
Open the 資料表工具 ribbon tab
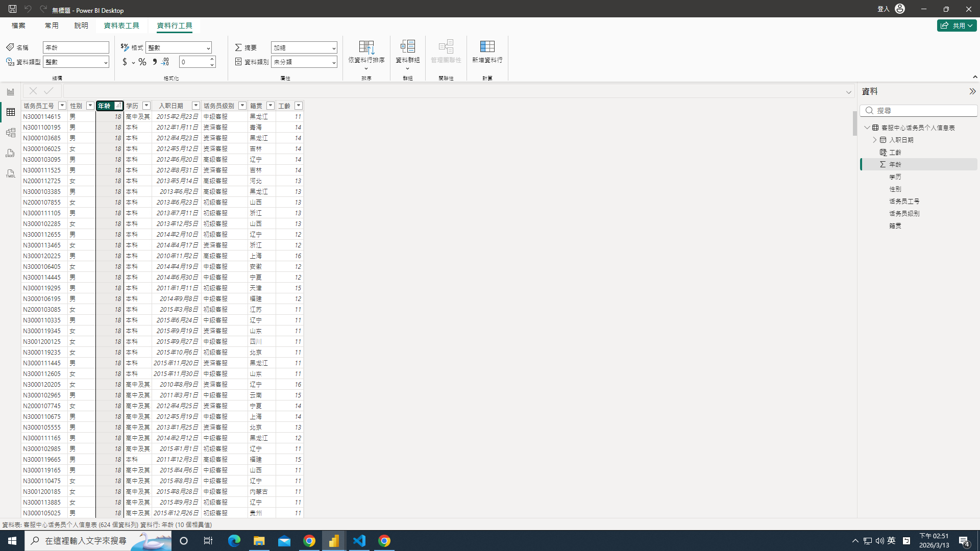pos(121,26)
